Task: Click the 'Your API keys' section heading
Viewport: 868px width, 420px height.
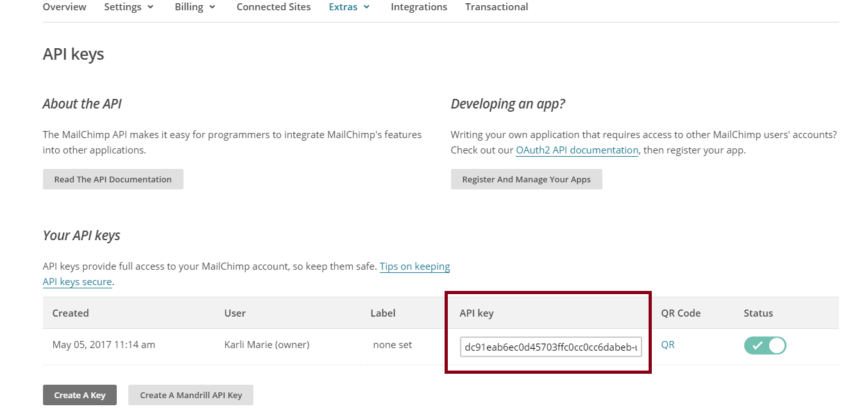Action: [81, 236]
